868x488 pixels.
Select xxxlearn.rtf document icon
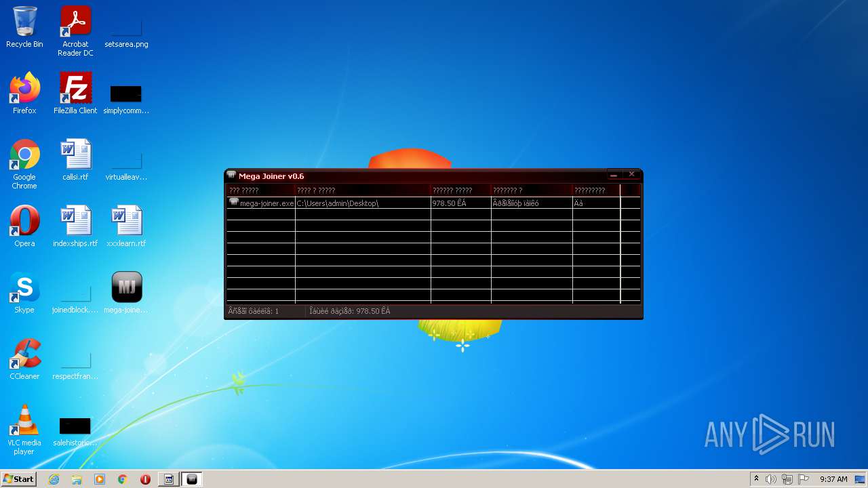pyautogui.click(x=126, y=226)
